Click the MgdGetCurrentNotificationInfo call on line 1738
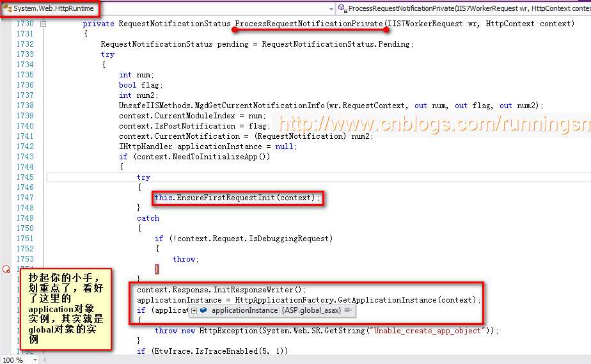Image resolution: width=591 pixels, height=364 pixels. [331, 106]
